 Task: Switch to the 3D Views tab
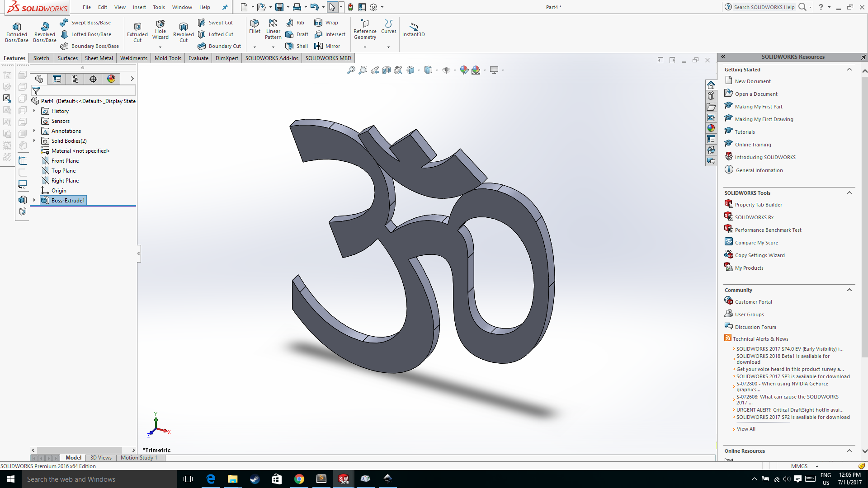pyautogui.click(x=101, y=458)
